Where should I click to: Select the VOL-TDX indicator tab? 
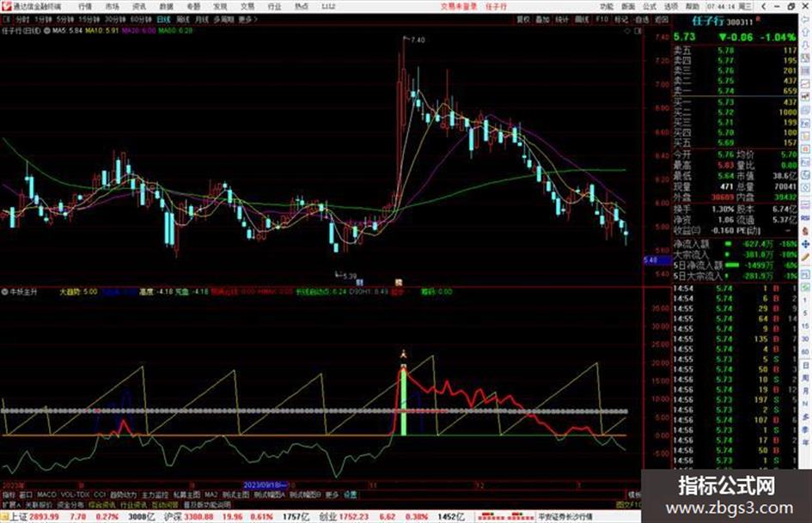[75, 495]
